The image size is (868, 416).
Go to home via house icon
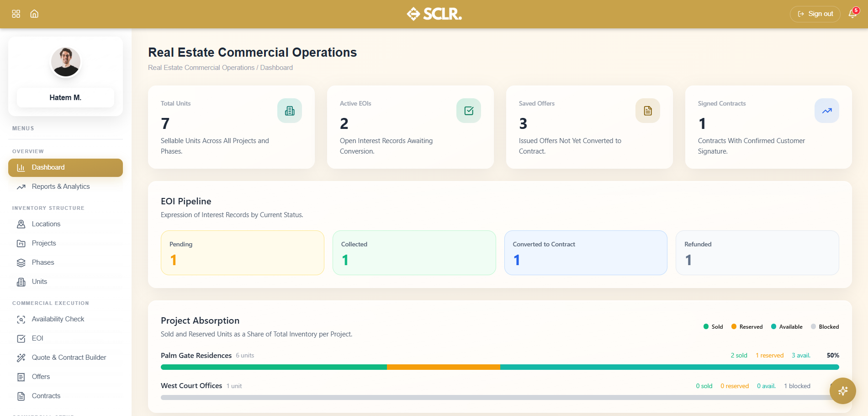click(34, 14)
